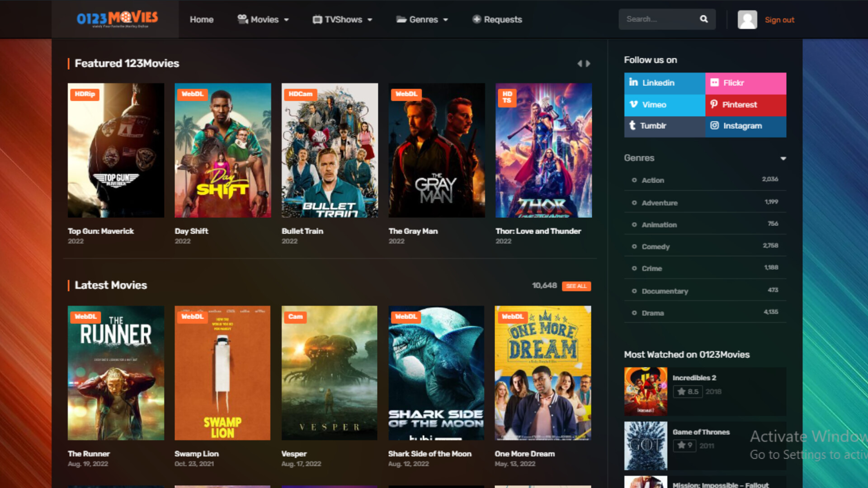868x488 pixels.
Task: Open the Bullet Train movie poster
Action: (330, 150)
